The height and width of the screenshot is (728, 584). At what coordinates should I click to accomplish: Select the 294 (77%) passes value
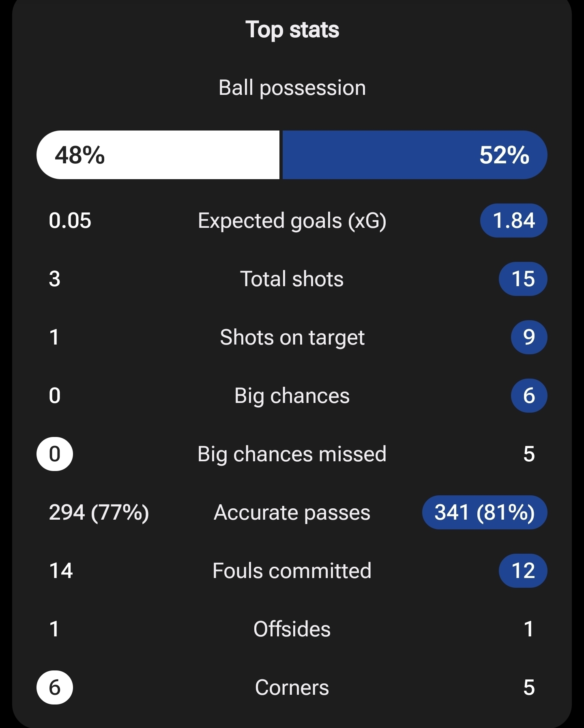click(99, 512)
